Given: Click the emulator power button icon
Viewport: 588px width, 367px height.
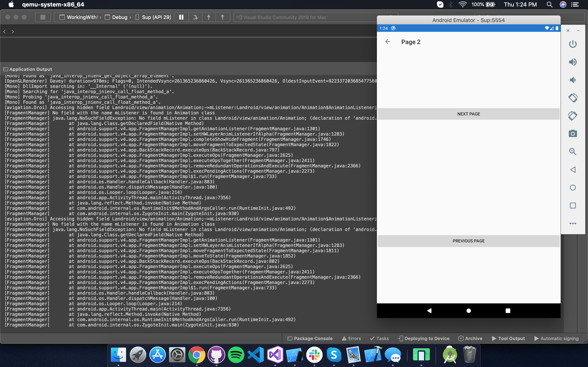Looking at the screenshot, I should [573, 44].
